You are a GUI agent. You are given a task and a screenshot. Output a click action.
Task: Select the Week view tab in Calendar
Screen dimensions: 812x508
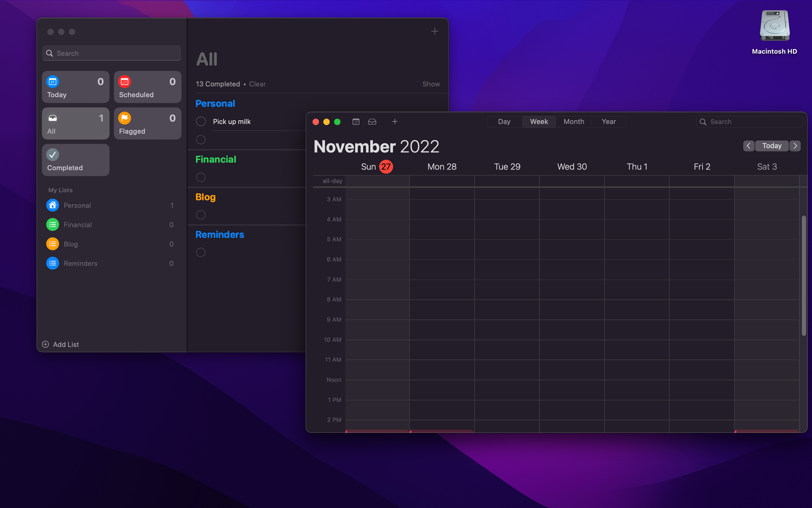click(x=538, y=121)
